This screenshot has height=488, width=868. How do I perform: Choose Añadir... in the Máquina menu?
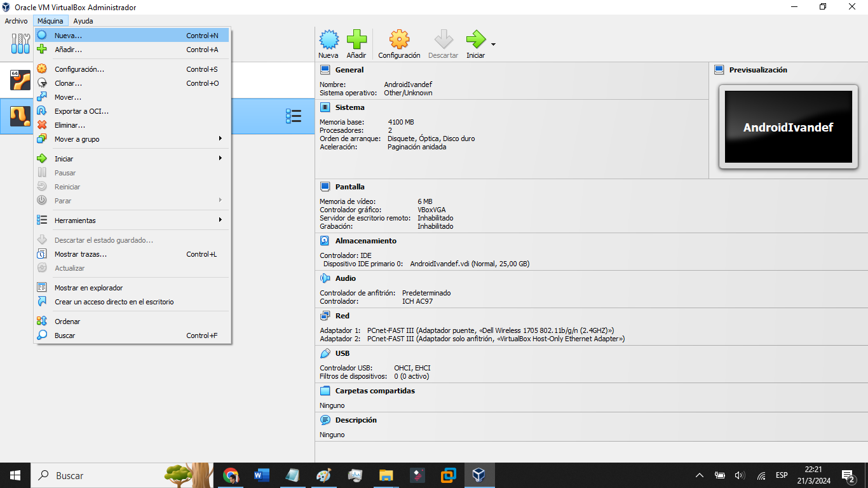click(x=132, y=50)
